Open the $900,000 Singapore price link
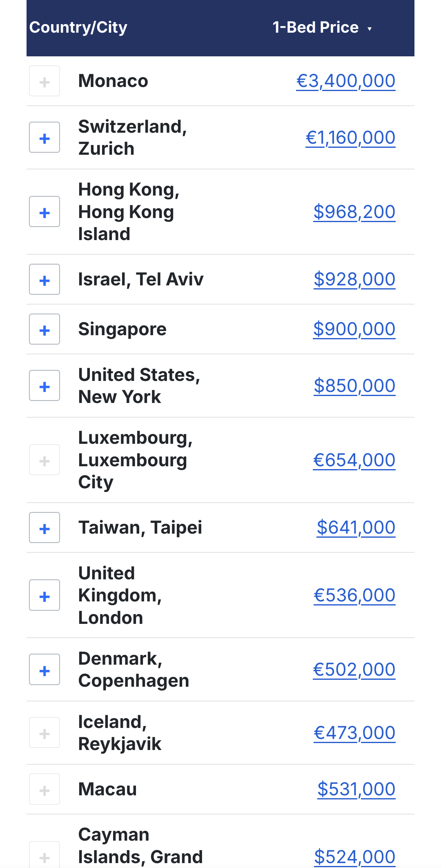The height and width of the screenshot is (868, 441). click(x=354, y=329)
